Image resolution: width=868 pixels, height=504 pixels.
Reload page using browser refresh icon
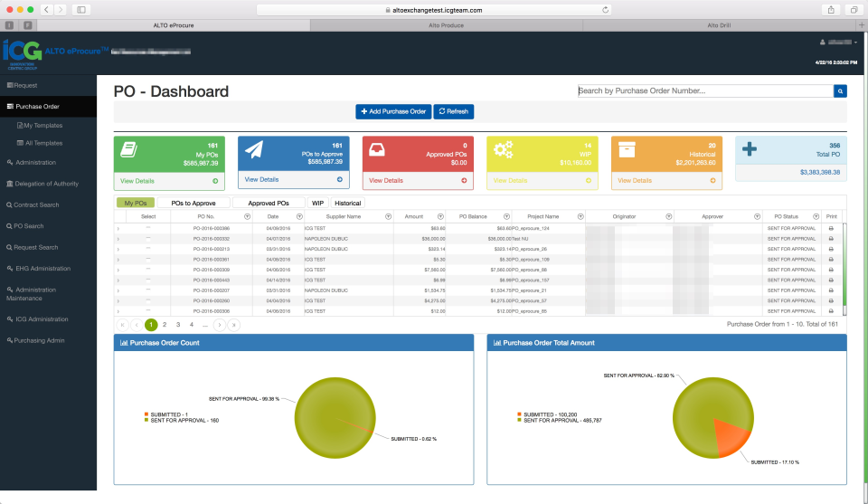(605, 10)
